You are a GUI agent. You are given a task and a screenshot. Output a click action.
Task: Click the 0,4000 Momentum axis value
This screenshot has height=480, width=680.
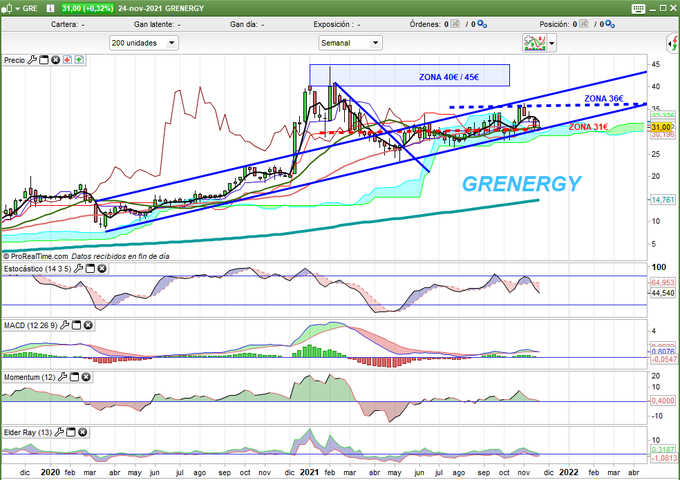(x=662, y=401)
